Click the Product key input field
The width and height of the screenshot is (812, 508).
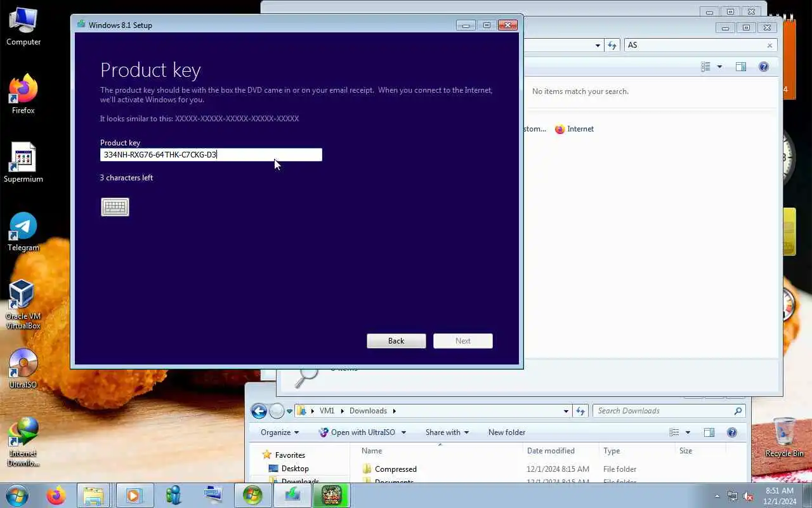point(211,155)
